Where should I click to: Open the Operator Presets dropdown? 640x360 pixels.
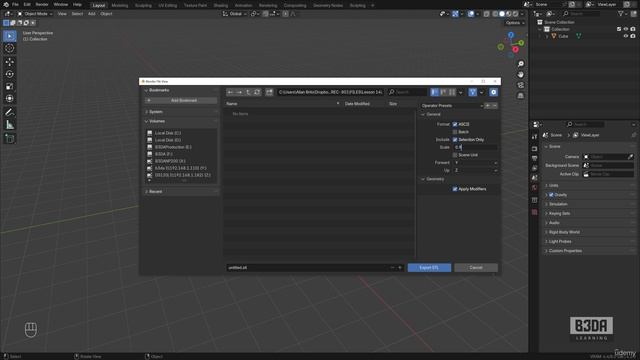[x=452, y=106]
